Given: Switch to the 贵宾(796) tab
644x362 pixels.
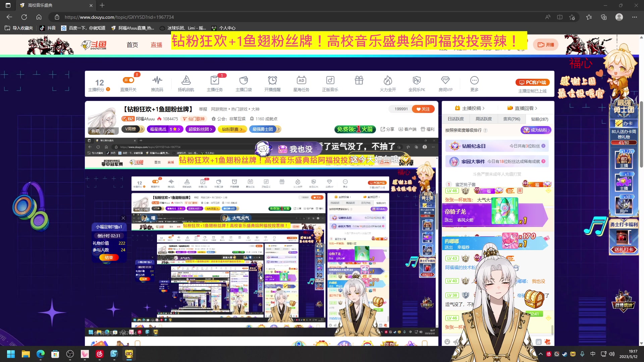Looking at the screenshot, I should pos(512,119).
